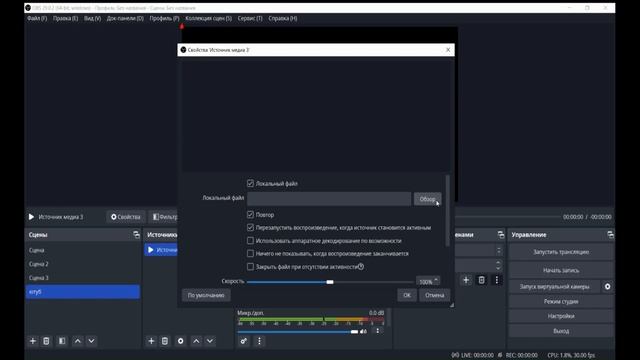Screen dimensions: 640x360
Task: Open Профиль menu
Action: pos(164,18)
